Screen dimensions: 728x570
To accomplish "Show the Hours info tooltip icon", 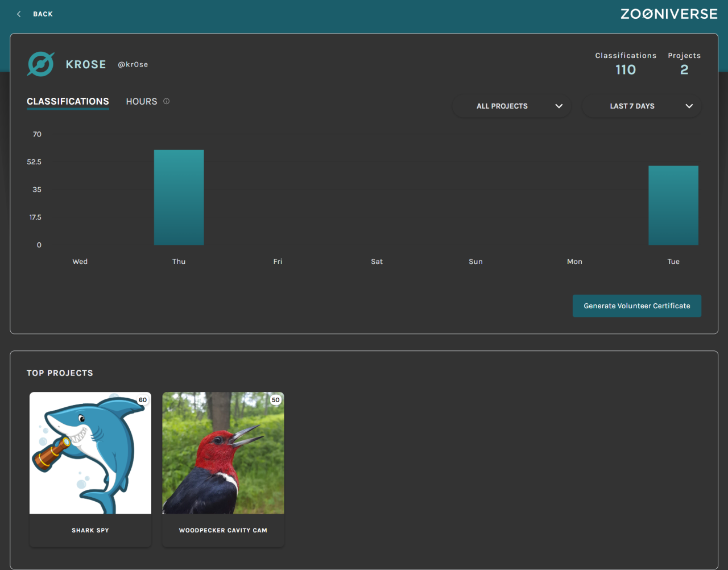I will 167,101.
